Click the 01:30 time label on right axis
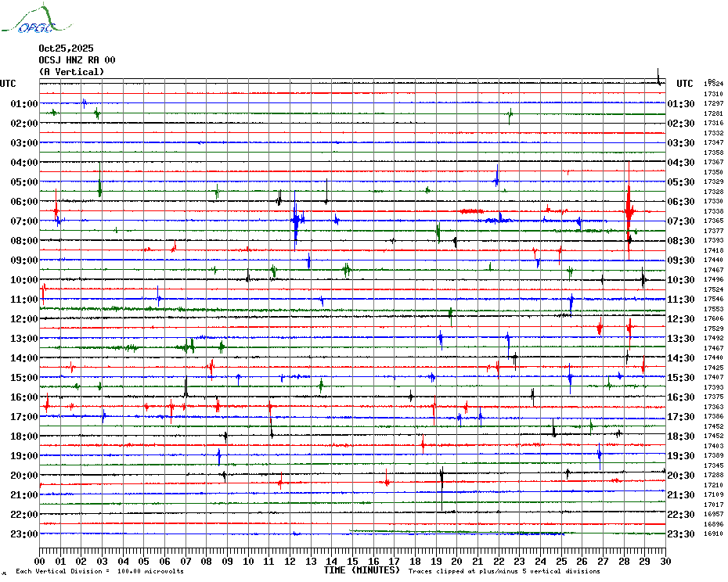The width and height of the screenshot is (728, 582). [681, 103]
